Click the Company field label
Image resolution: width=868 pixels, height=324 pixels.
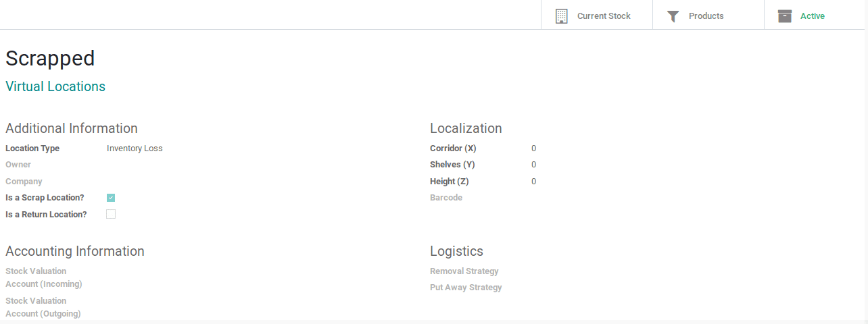(x=24, y=182)
